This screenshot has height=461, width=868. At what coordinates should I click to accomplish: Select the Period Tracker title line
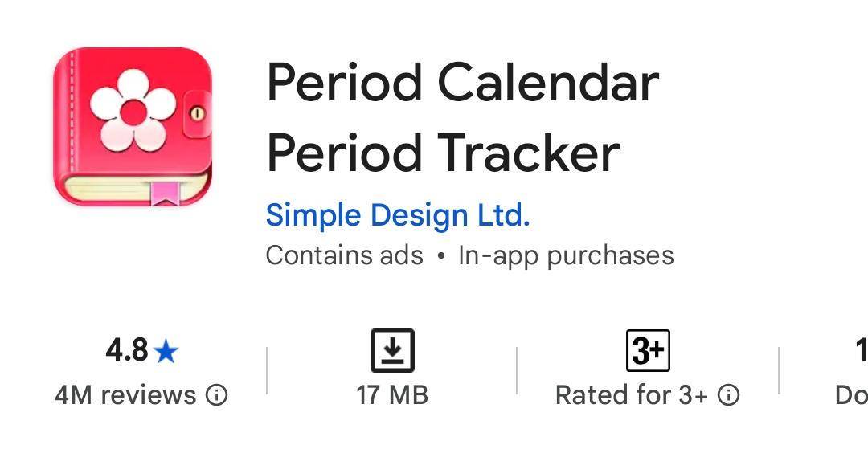(x=443, y=153)
